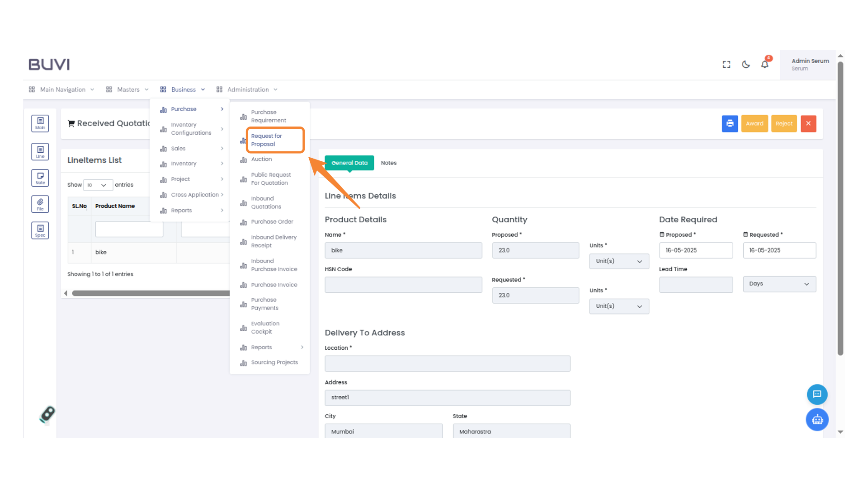868x488 pixels.
Task: Select the Line icon in the sidebar
Action: (40, 151)
